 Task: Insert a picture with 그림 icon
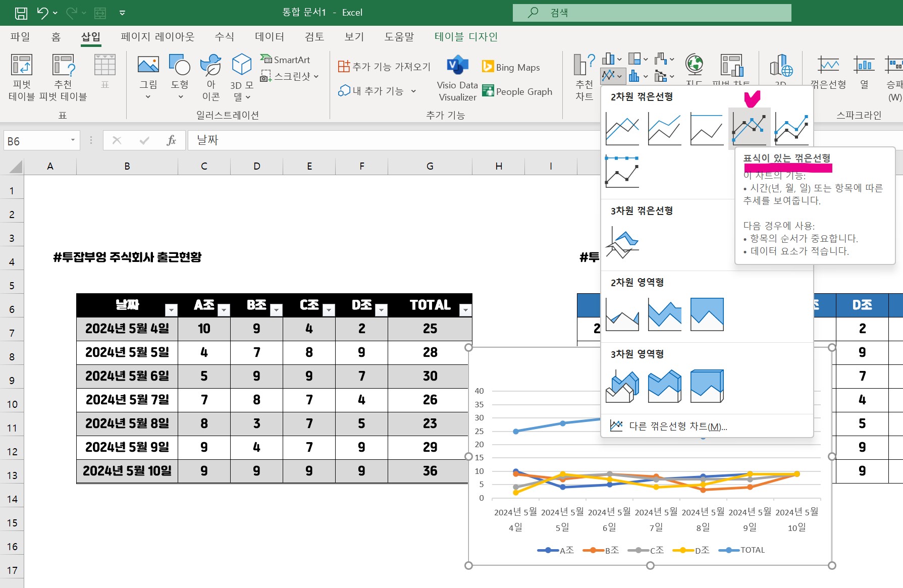pos(148,66)
